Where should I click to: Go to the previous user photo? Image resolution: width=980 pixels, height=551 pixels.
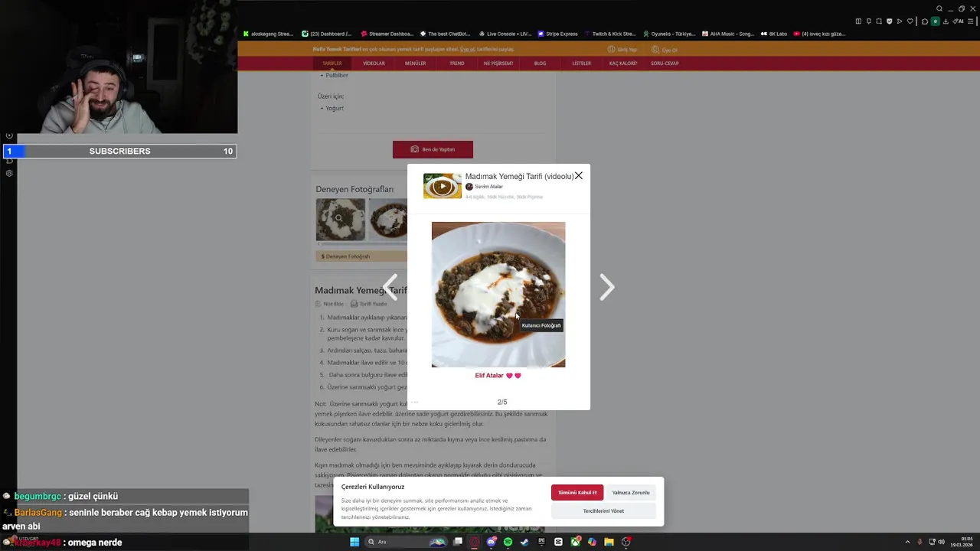(x=390, y=288)
